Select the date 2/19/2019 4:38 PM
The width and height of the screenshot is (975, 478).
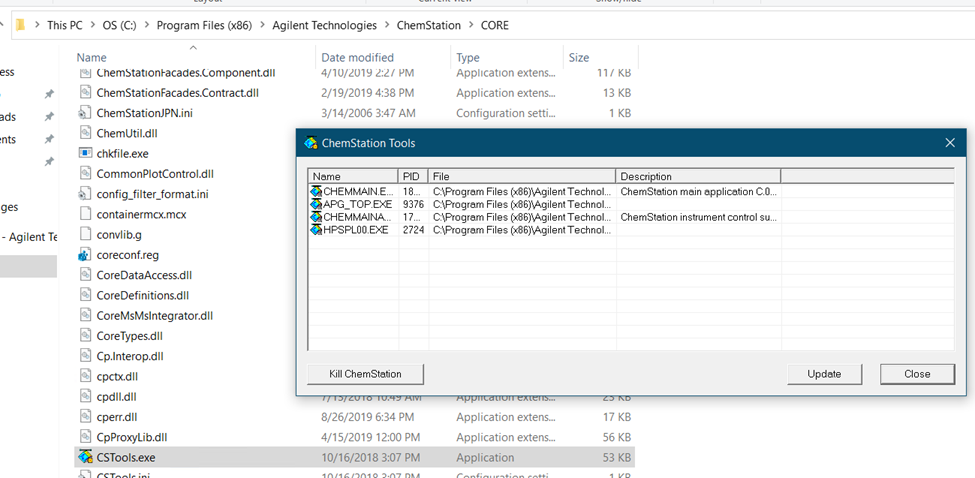(x=367, y=93)
